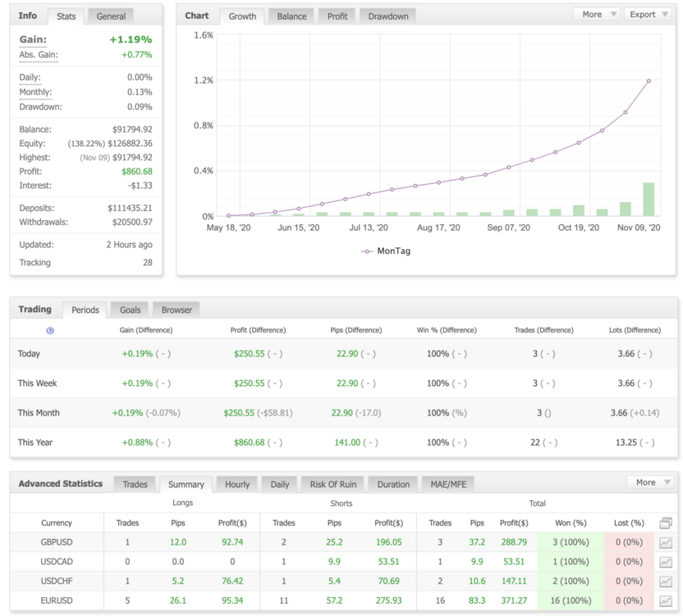Click the $860.68 profit value in Info
The width and height of the screenshot is (683, 616).
click(x=137, y=172)
